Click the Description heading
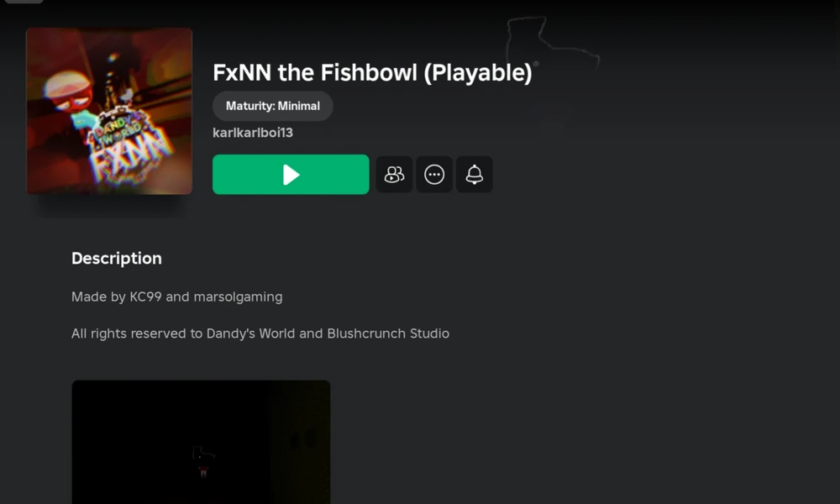Viewport: 840px width, 504px height. coord(117,258)
